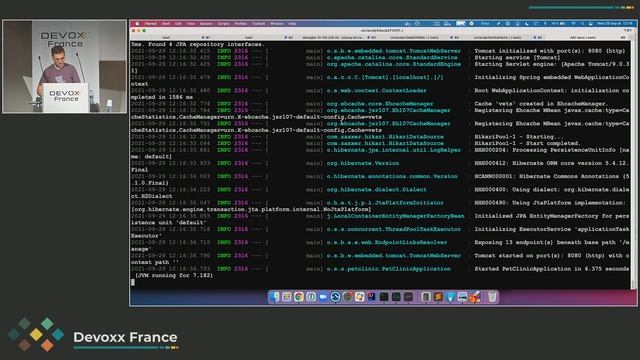The image size is (640, 360).
Task: Select '(JVM running for 7.182)' text
Action: coord(174,276)
